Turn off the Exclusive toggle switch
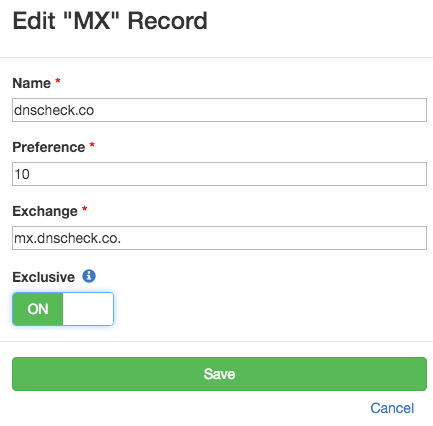The width and height of the screenshot is (433, 426). (x=63, y=309)
